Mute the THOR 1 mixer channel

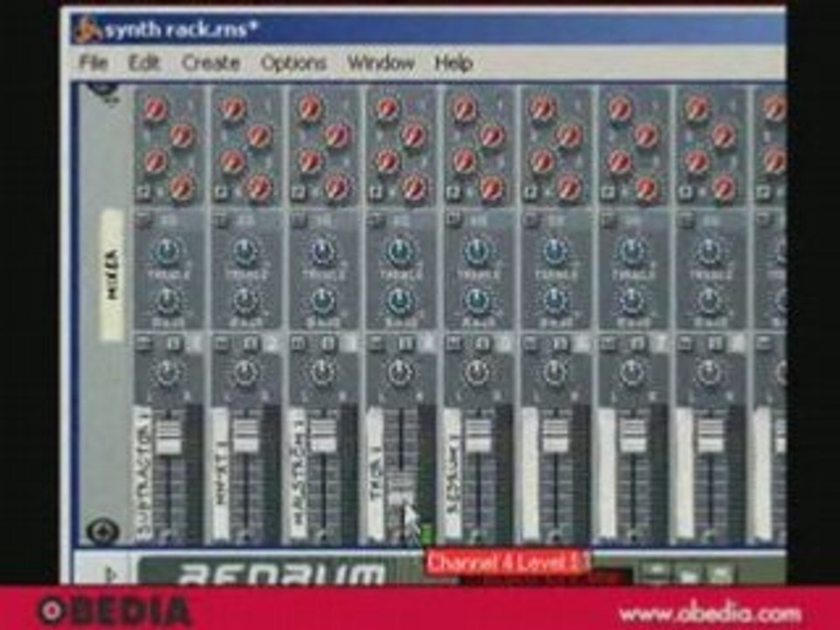(375, 343)
